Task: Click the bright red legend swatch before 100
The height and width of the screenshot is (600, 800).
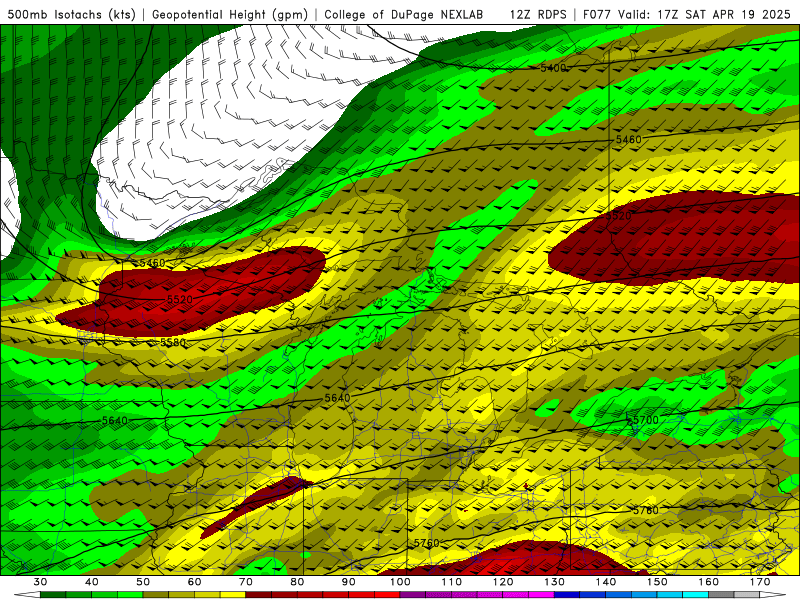Action: point(387,595)
